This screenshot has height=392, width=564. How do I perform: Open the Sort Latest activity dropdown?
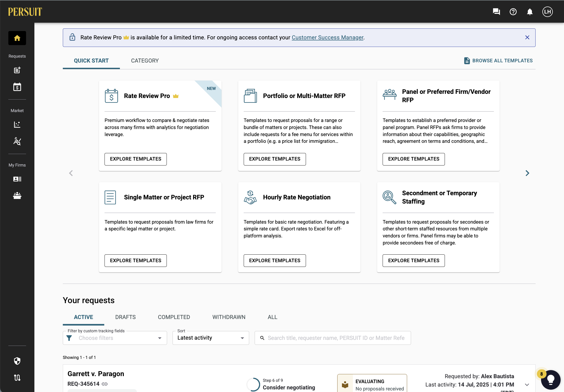pos(211,338)
